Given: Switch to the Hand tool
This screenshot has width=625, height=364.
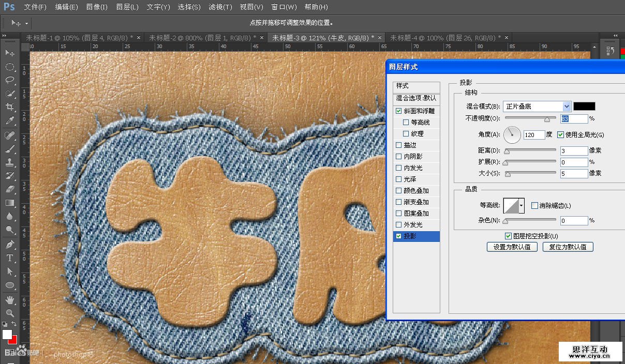Looking at the screenshot, I should point(10,299).
